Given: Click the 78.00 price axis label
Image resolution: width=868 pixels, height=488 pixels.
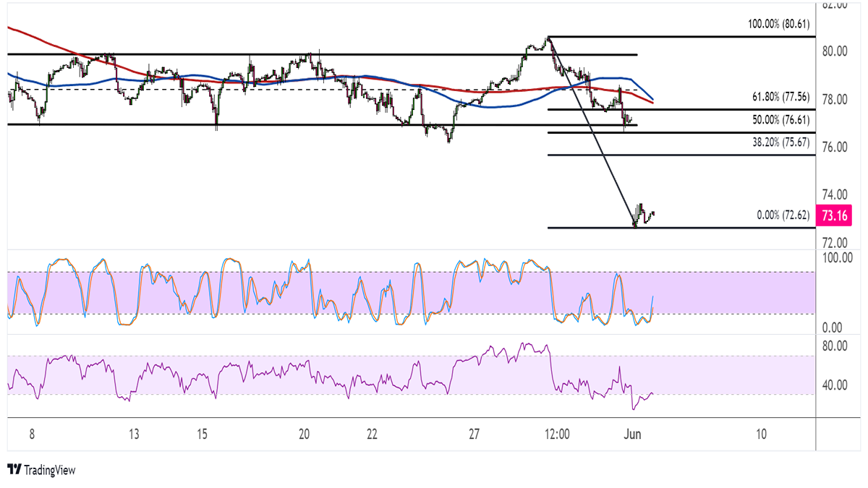Looking at the screenshot, I should pyautogui.click(x=834, y=99).
